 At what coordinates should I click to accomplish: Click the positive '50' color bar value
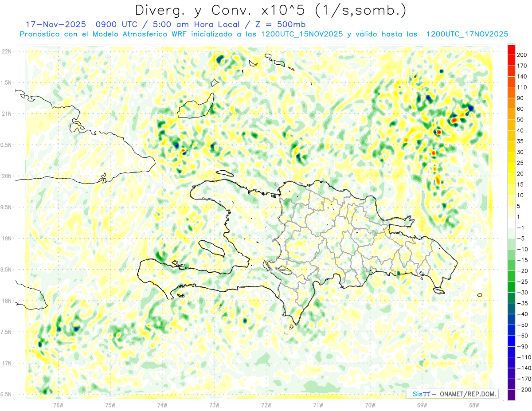point(520,120)
